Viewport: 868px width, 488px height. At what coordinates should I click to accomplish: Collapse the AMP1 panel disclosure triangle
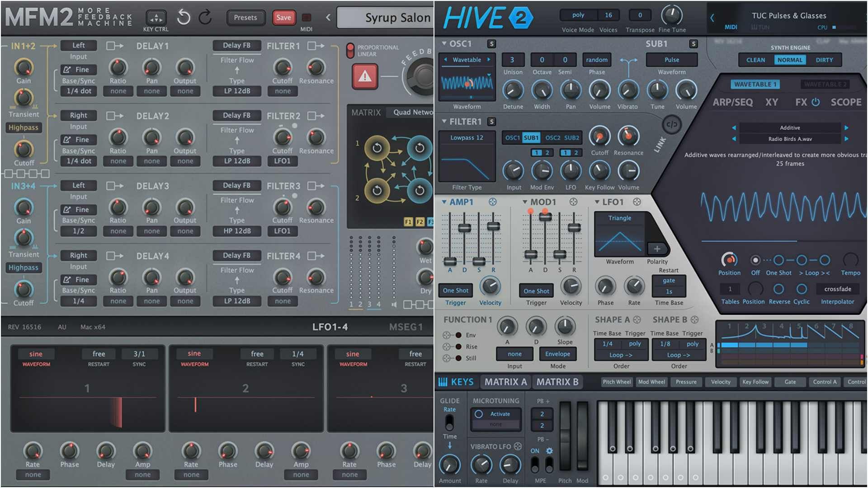click(x=445, y=202)
